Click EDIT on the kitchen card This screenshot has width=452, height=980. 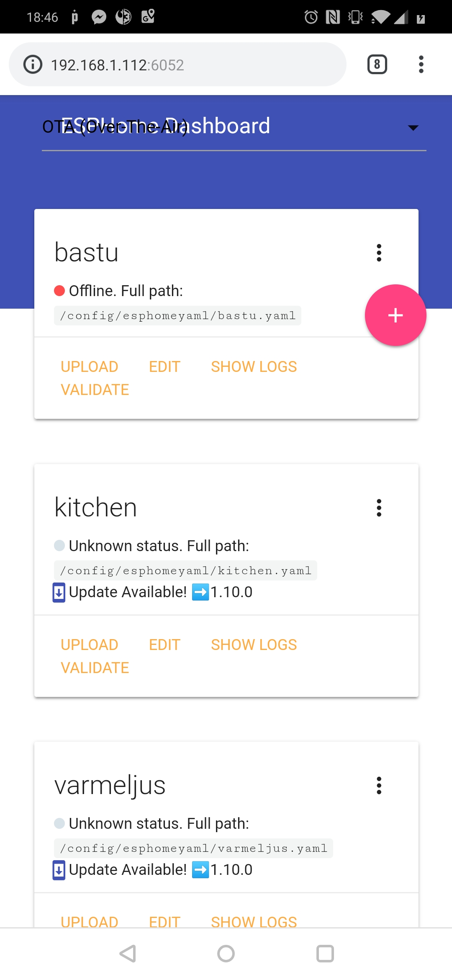[x=164, y=644]
